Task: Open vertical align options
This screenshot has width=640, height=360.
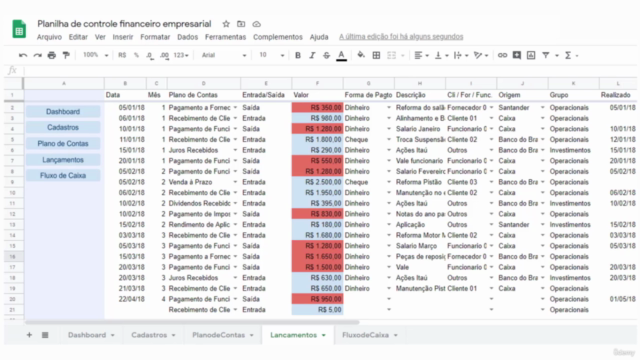Action: tap(441, 55)
